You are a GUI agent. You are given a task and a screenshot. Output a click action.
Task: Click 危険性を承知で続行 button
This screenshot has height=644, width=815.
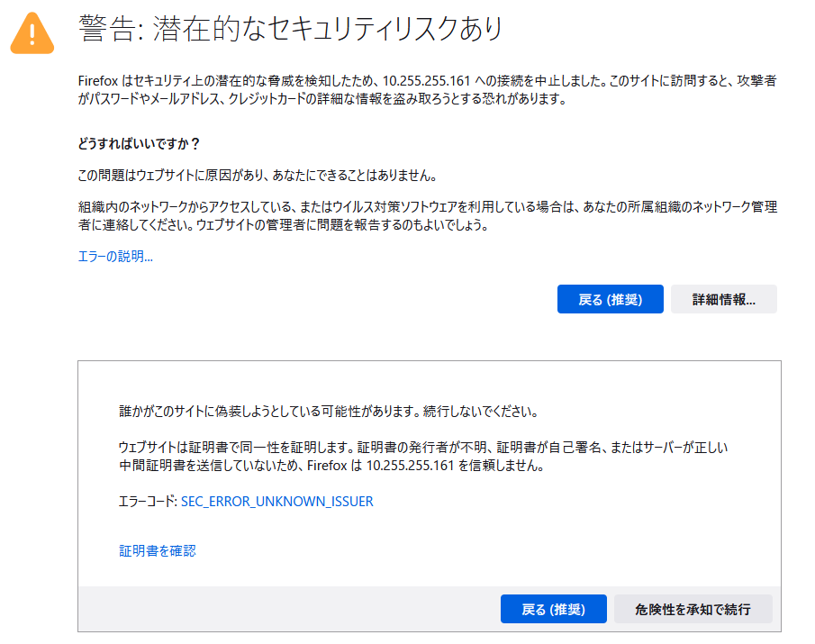(x=693, y=609)
